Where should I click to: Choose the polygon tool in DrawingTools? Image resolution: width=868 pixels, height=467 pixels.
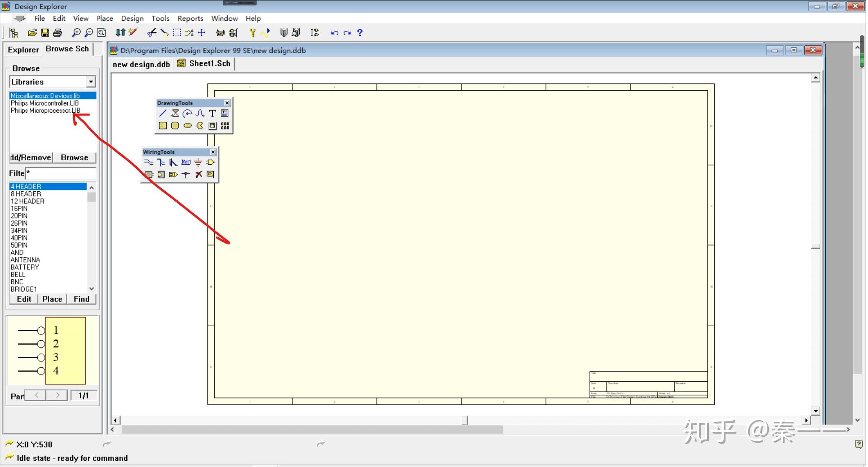pyautogui.click(x=175, y=113)
